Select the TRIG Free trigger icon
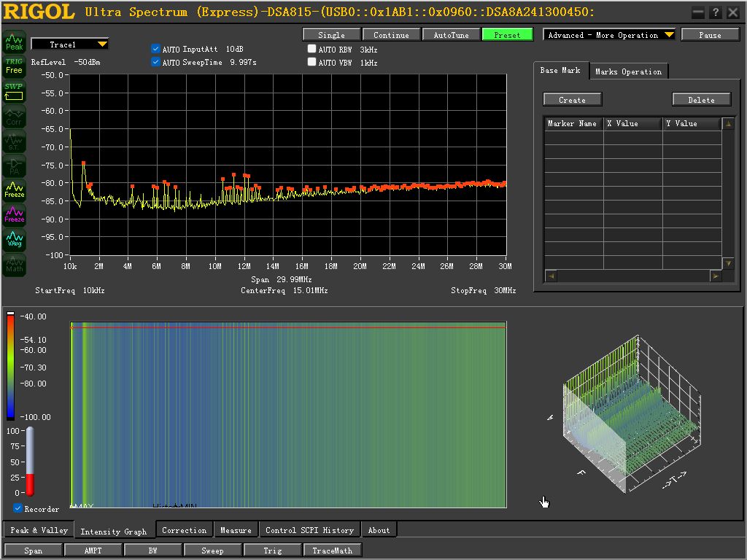This screenshot has height=560, width=747. pos(15,66)
